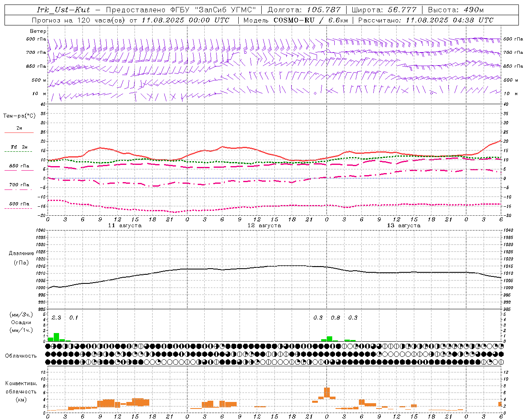
Task: Select the 700 гПа temperature legend entry
Action: click(x=19, y=185)
